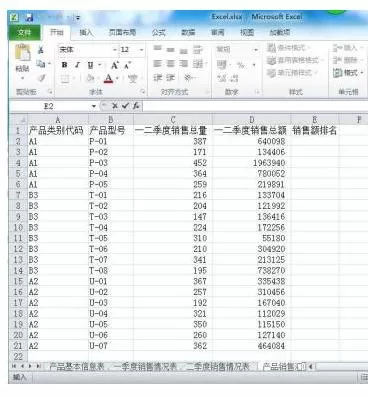Open the font name dropdown (宋体)

coord(115,50)
